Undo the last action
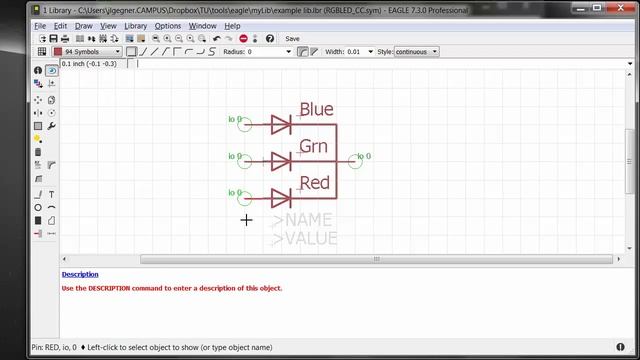 point(217,39)
